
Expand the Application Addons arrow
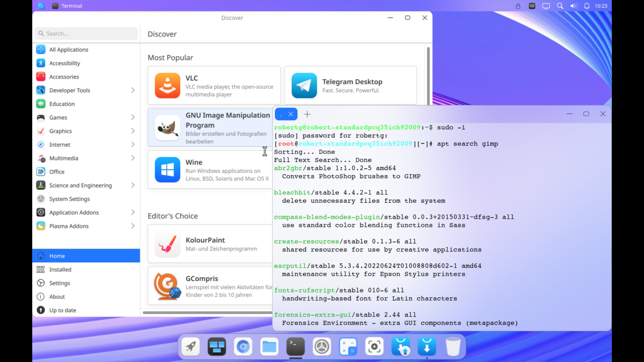click(x=133, y=212)
